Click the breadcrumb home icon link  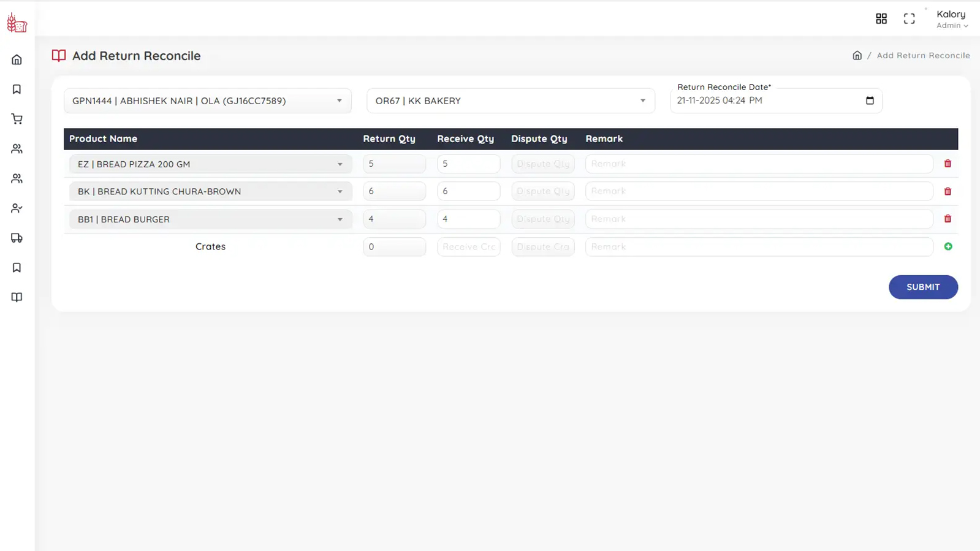point(857,56)
